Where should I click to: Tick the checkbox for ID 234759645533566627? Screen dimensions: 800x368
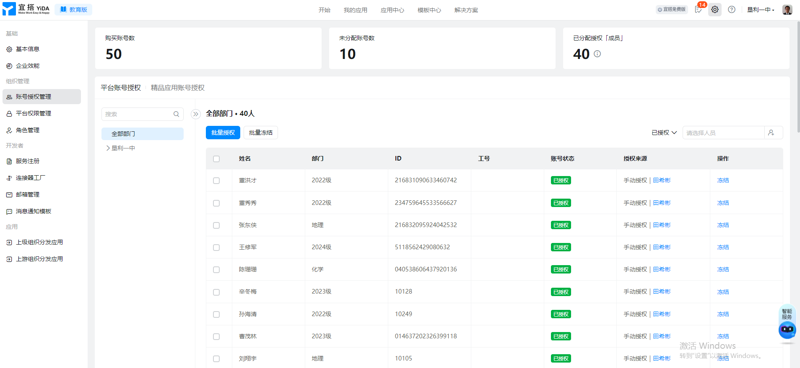[216, 203]
